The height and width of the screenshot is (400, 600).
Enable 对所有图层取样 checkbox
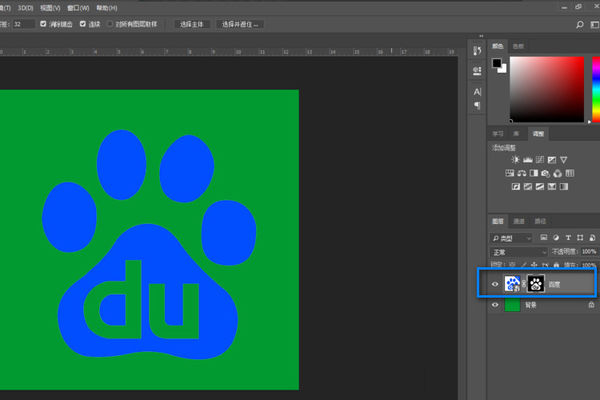[110, 24]
